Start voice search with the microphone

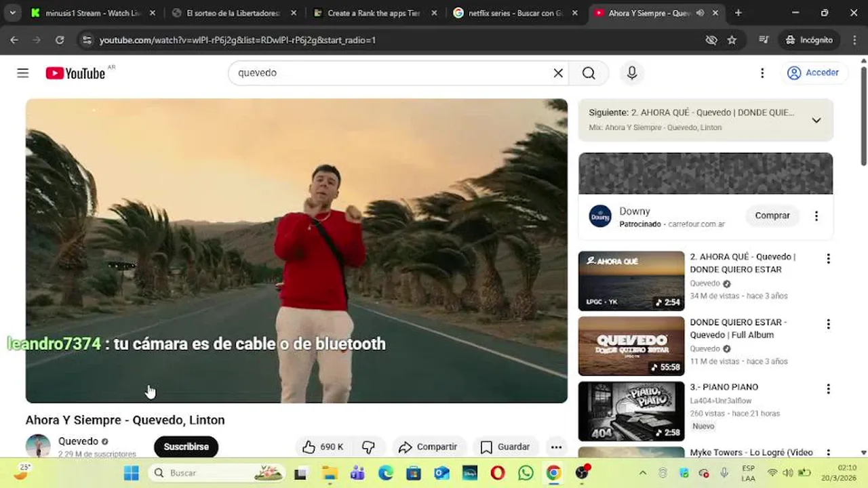pyautogui.click(x=632, y=73)
